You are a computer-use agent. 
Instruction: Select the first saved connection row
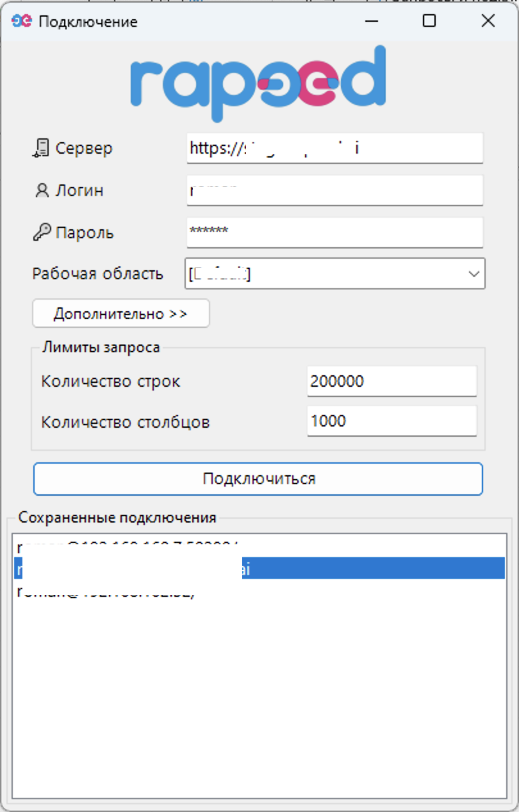259,546
